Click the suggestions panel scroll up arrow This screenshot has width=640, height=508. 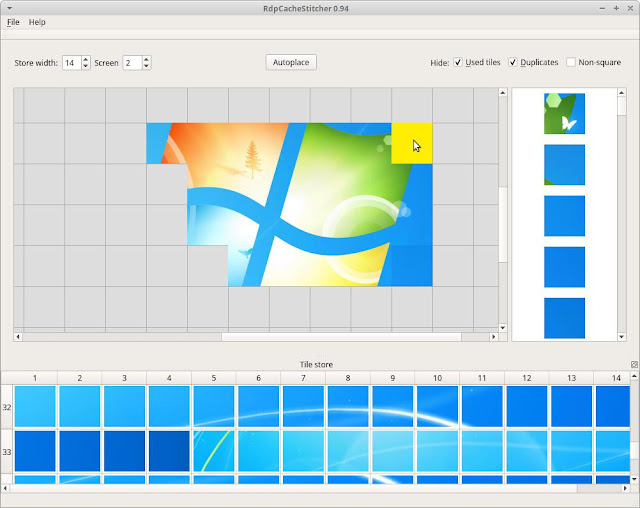point(622,93)
